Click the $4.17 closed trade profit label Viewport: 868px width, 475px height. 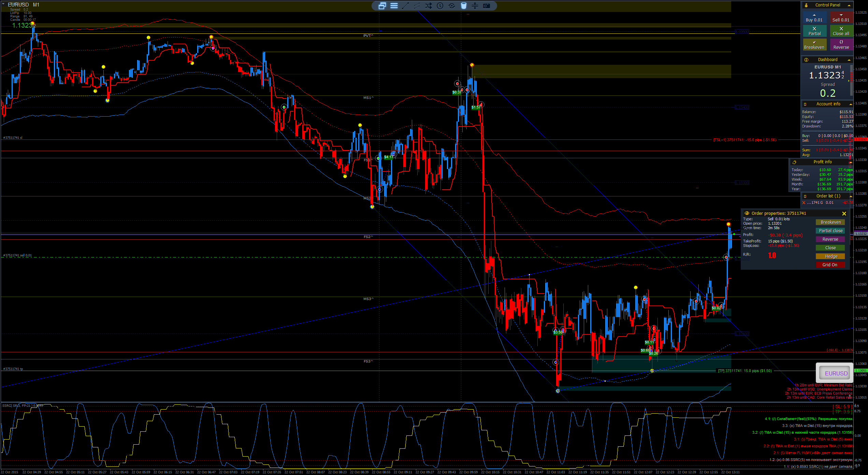tap(389, 157)
